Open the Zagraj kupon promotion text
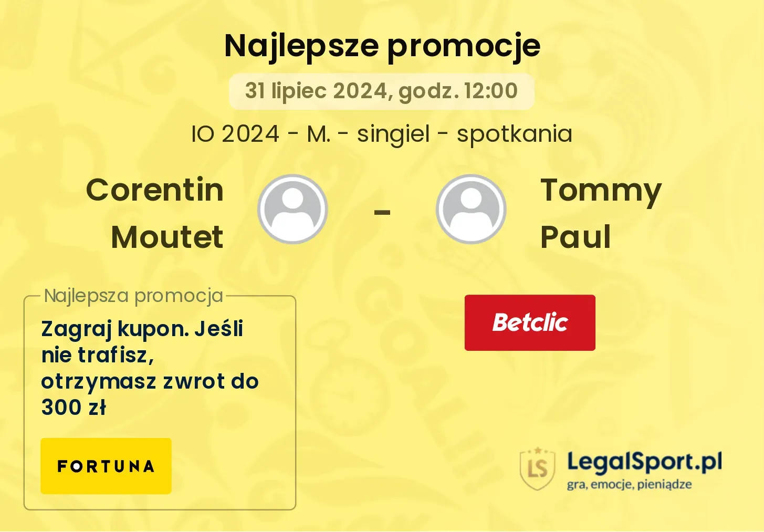This screenshot has height=532, width=764. [150, 368]
